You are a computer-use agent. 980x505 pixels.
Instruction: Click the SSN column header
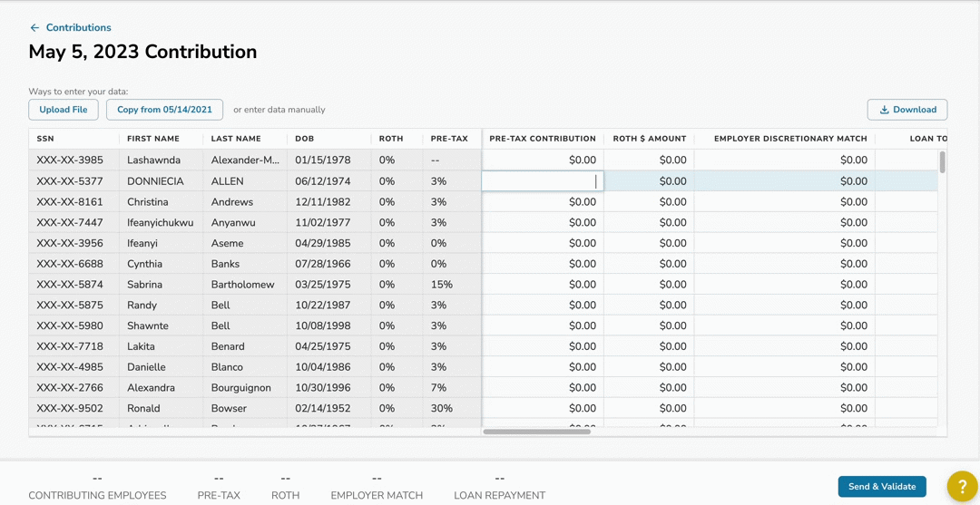click(45, 139)
